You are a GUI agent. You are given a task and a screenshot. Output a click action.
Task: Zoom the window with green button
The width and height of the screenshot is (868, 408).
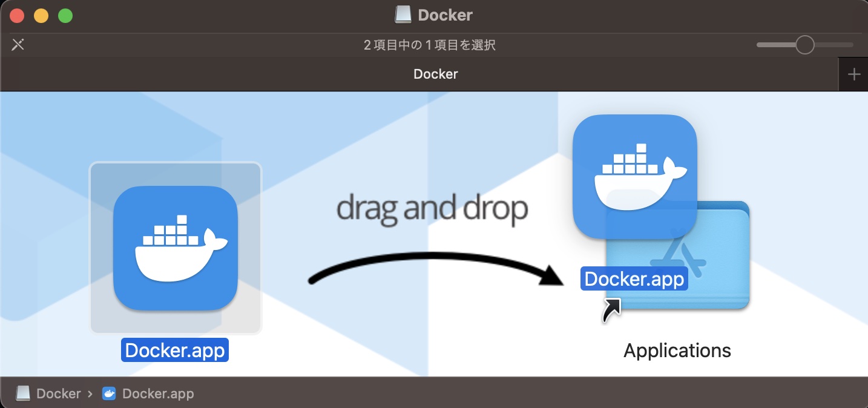65,16
